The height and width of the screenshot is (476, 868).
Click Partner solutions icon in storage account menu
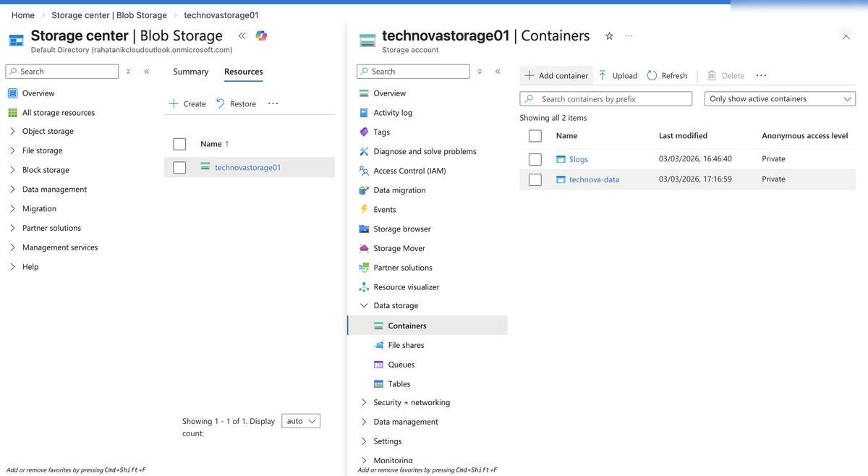click(364, 268)
